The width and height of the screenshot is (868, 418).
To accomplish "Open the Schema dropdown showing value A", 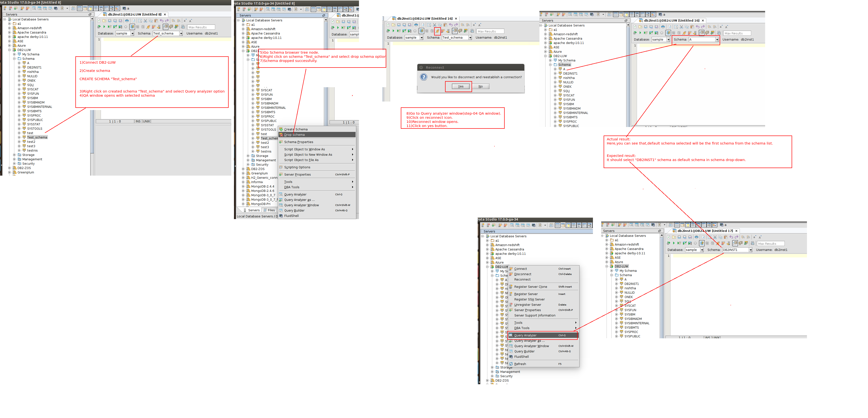I will click(717, 40).
